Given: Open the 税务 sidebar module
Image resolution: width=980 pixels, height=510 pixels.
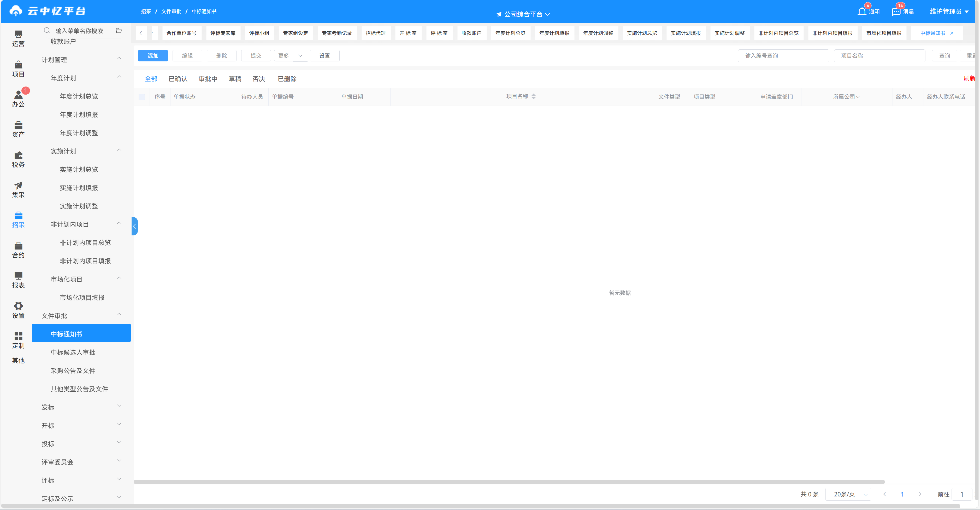Looking at the screenshot, I should point(18,159).
